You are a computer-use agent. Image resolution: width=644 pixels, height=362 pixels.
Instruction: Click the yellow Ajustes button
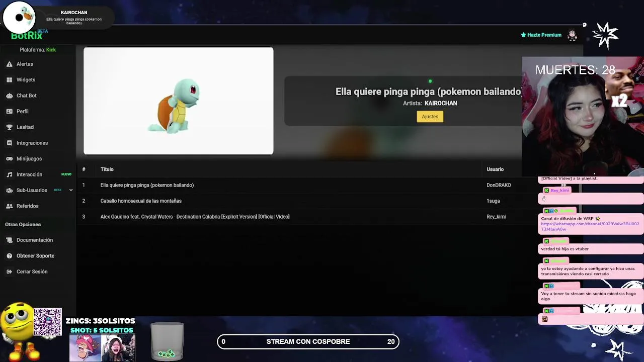point(430,117)
